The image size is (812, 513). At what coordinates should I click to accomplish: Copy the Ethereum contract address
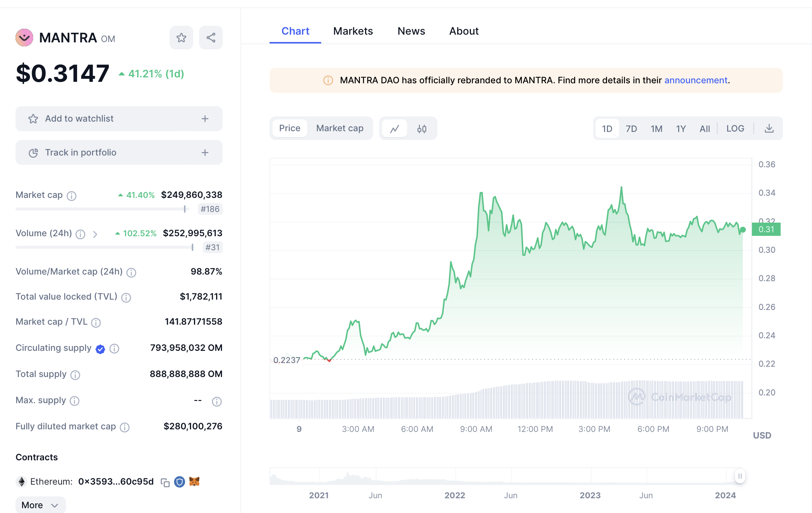[165, 482]
